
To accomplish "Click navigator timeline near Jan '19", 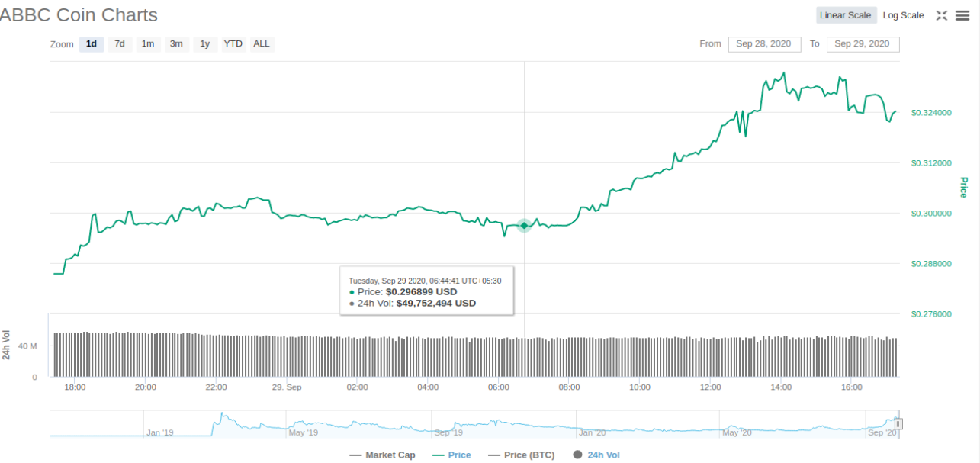I will pyautogui.click(x=159, y=432).
